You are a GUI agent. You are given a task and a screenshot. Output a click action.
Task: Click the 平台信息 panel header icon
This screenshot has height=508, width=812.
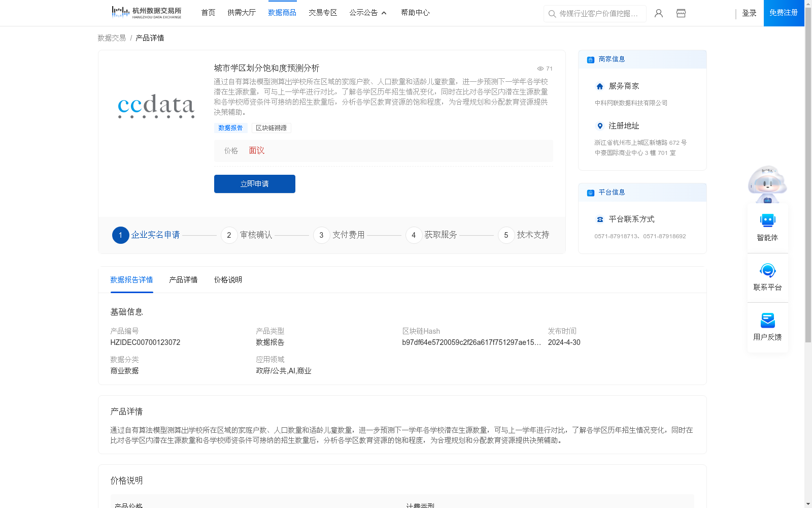pos(591,193)
